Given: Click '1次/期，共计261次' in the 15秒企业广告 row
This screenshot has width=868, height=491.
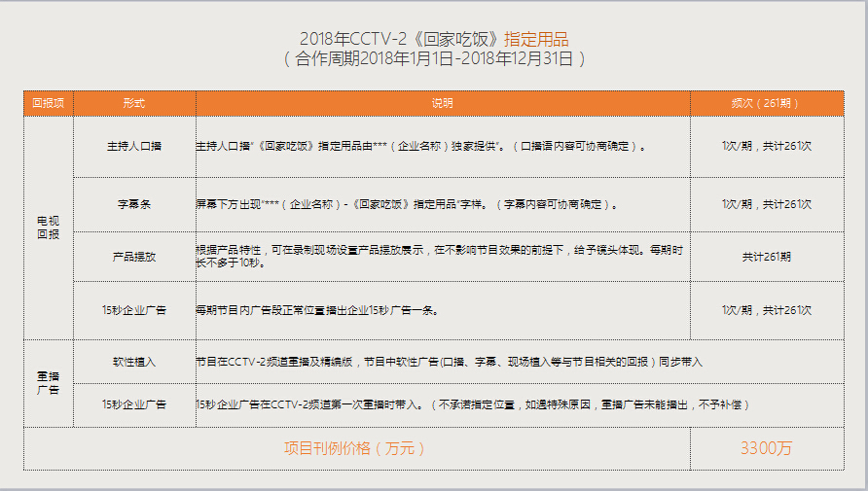Looking at the screenshot, I should click(x=767, y=311).
